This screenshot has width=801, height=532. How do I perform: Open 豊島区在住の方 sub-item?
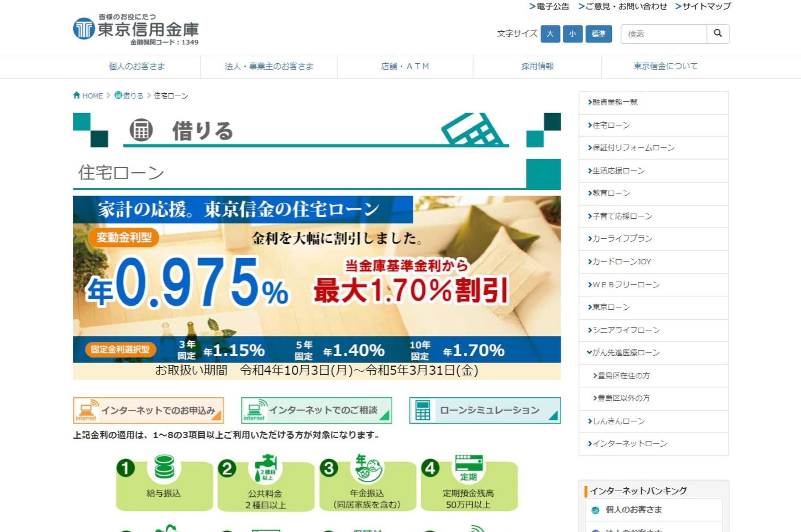point(654,376)
